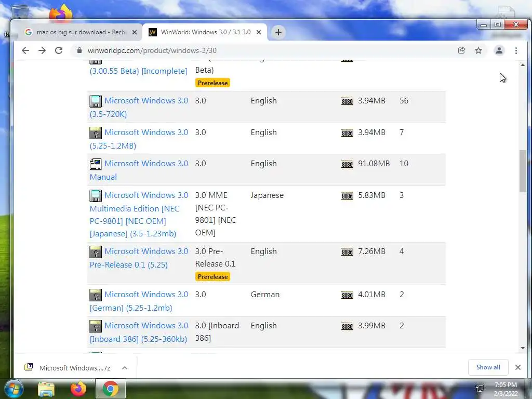This screenshot has width=532, height=399.
Task: Go back to the previous page
Action: point(25,50)
